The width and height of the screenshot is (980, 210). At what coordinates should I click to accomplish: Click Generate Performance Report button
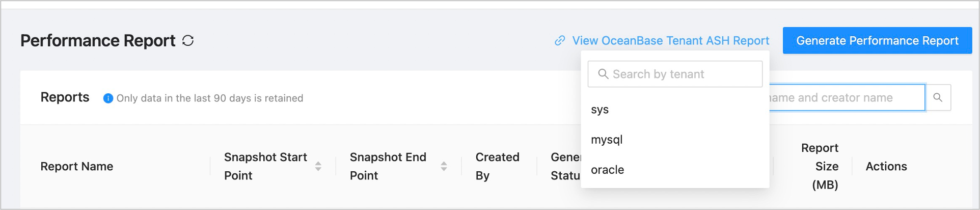click(x=877, y=41)
